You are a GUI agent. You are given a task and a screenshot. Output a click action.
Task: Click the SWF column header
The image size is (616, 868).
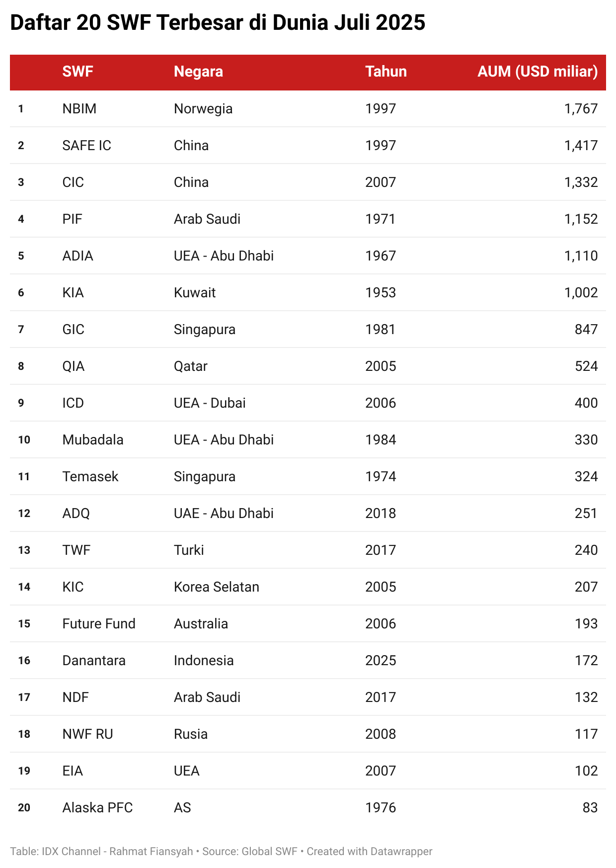[77, 72]
